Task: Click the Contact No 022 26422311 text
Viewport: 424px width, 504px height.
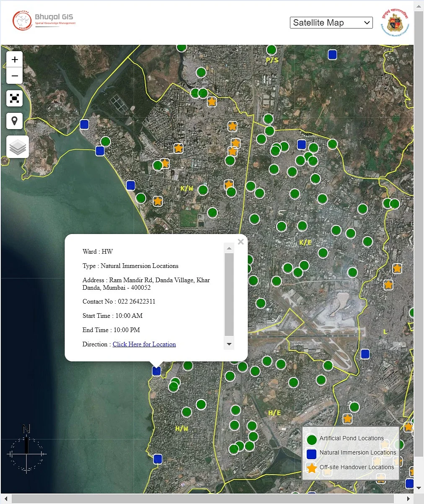Action: (x=119, y=301)
